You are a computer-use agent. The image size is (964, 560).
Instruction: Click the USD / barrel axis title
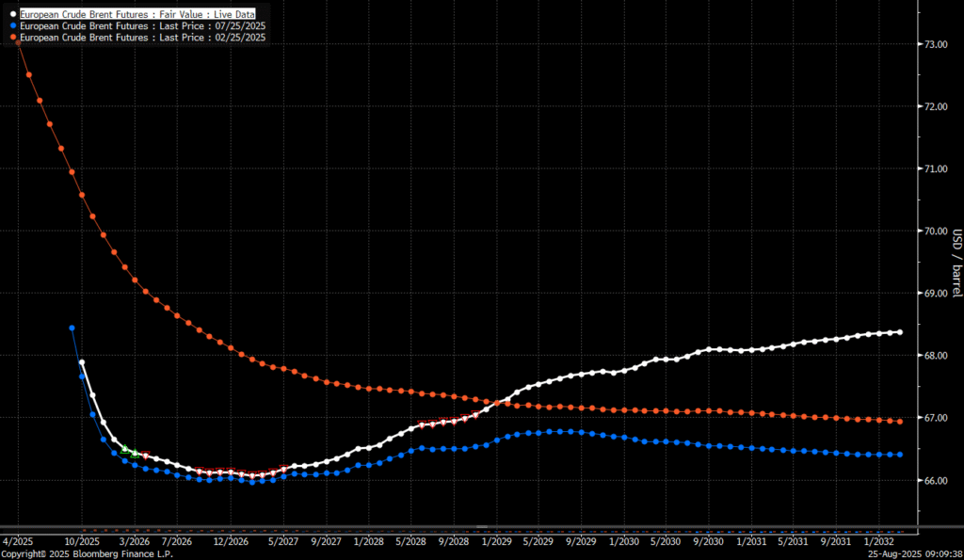click(957, 264)
